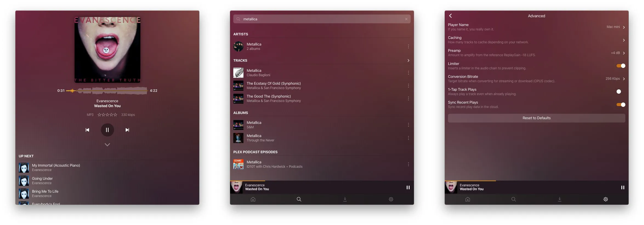Image resolution: width=644 pixels, height=225 pixels.
Task: Pause playback with the round pause button
Action: coord(107,130)
